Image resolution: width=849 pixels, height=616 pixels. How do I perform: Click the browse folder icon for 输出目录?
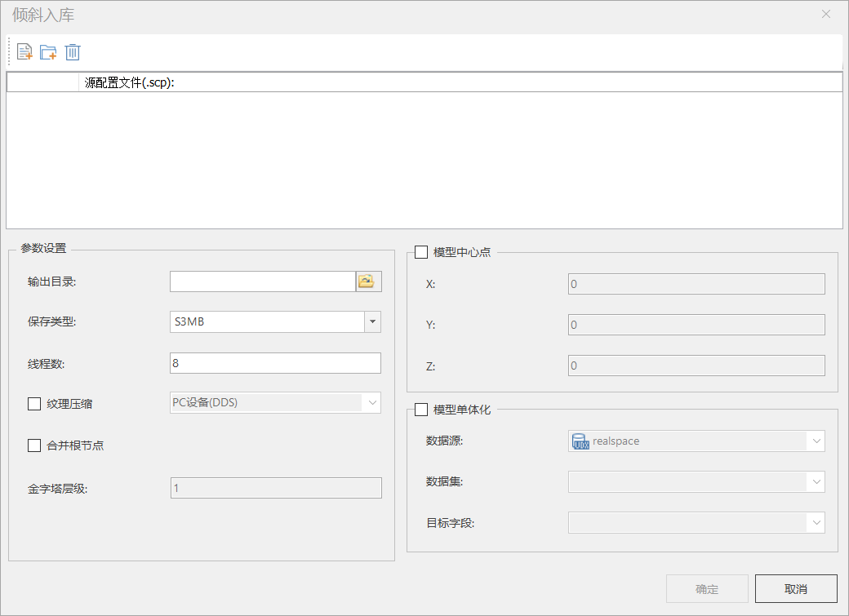point(369,281)
